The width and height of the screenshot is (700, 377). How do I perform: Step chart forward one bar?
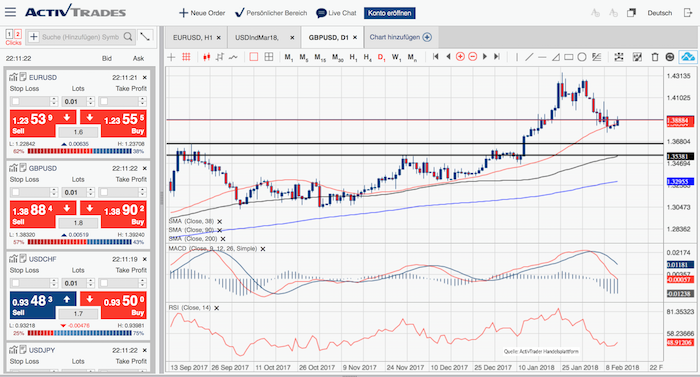tap(485, 57)
